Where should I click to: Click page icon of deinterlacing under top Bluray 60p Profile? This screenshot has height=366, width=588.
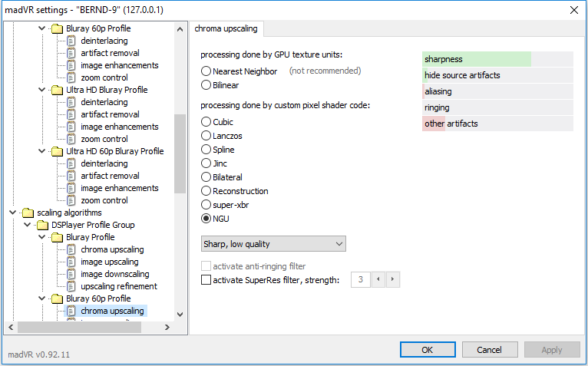point(71,41)
